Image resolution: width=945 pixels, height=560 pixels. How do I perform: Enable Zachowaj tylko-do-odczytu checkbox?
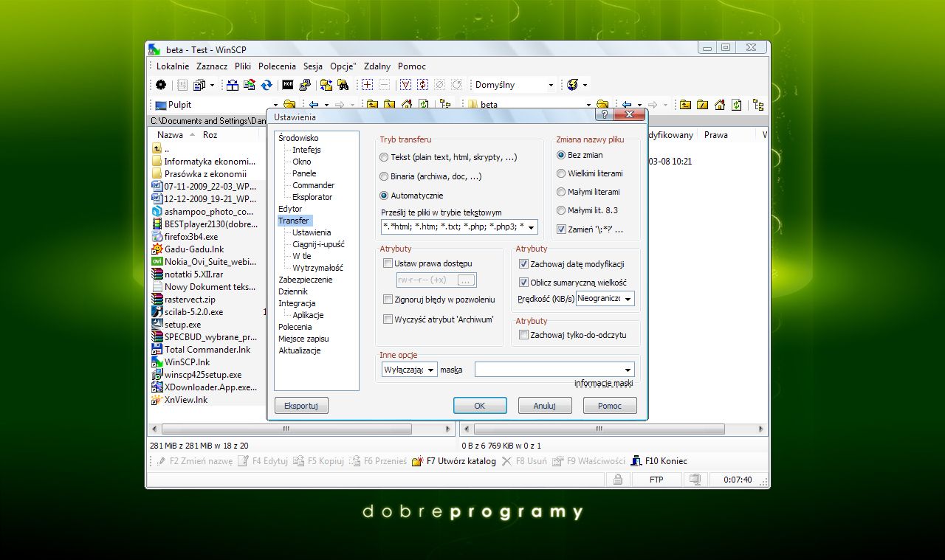523,335
